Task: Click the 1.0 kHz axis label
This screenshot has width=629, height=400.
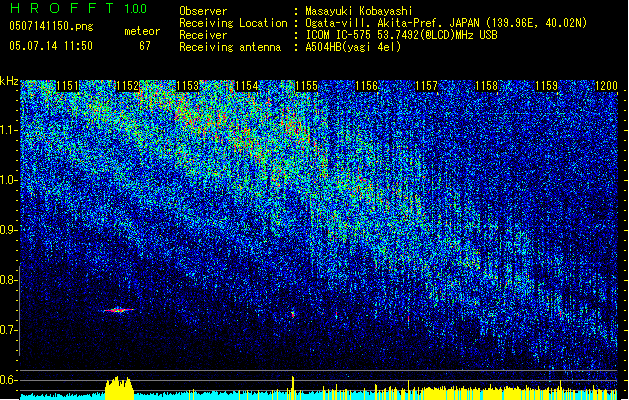Action: (9, 180)
